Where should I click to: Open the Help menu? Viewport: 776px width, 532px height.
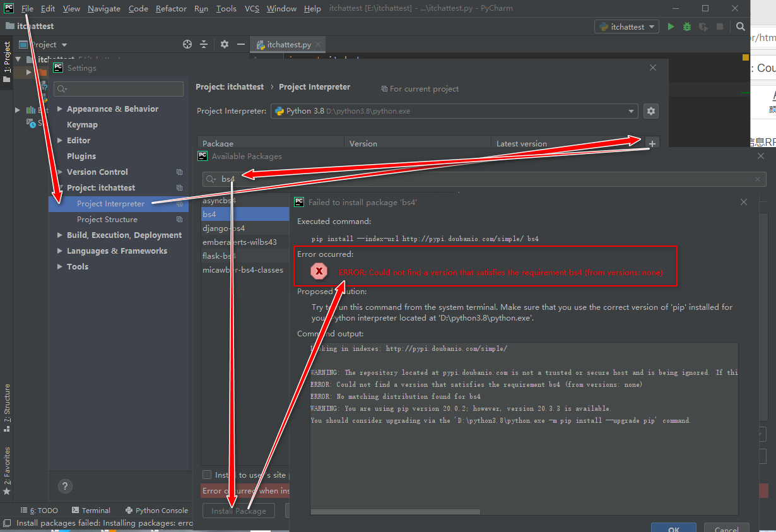tap(312, 8)
